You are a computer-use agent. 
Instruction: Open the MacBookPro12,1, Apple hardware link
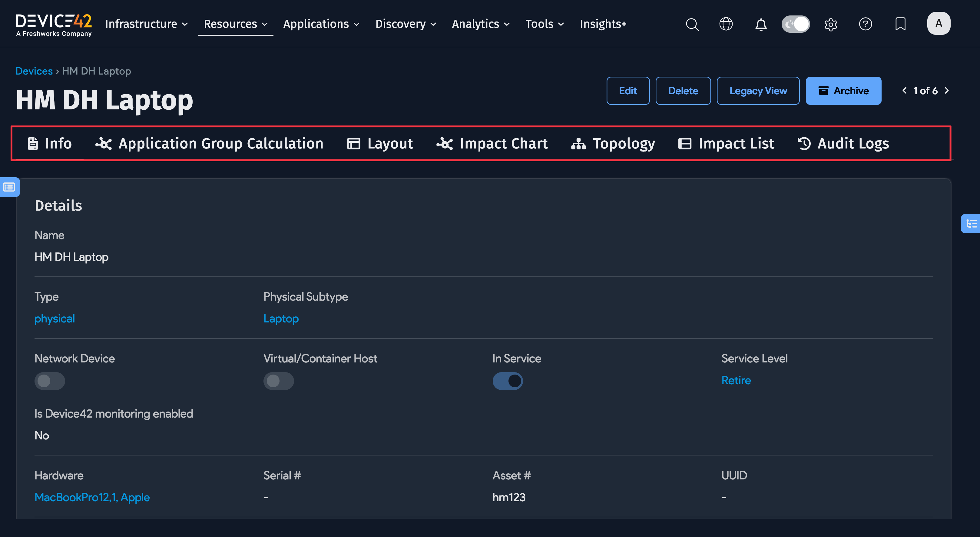click(x=92, y=497)
